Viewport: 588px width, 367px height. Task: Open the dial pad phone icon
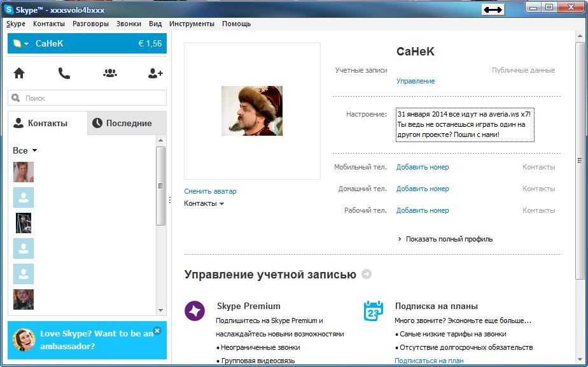pos(64,73)
